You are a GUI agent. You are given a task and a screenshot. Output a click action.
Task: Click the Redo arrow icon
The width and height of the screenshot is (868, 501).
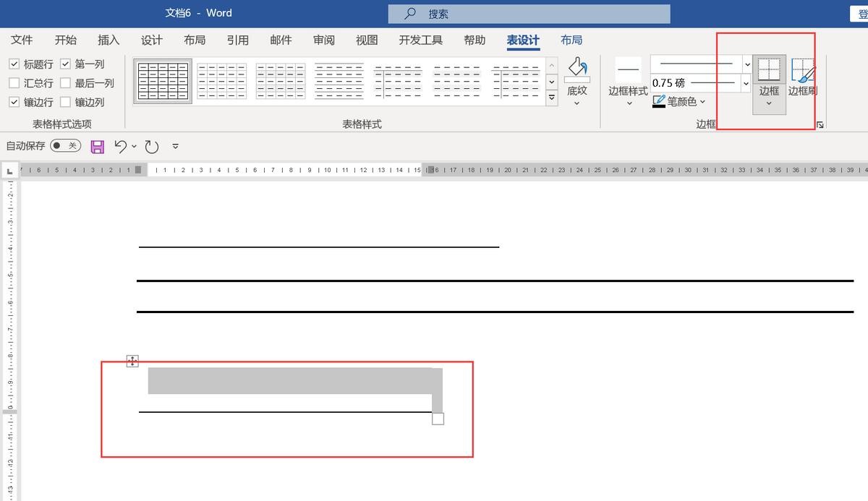click(151, 147)
